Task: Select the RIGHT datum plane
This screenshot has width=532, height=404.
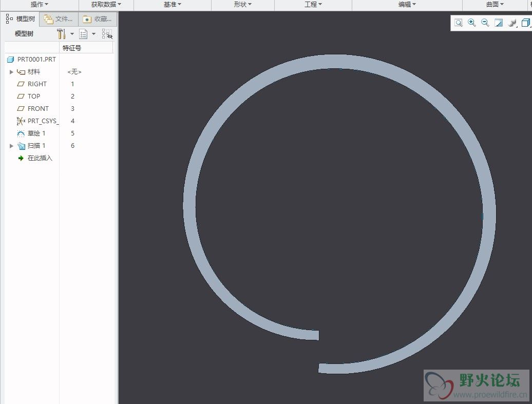Action: (x=37, y=84)
